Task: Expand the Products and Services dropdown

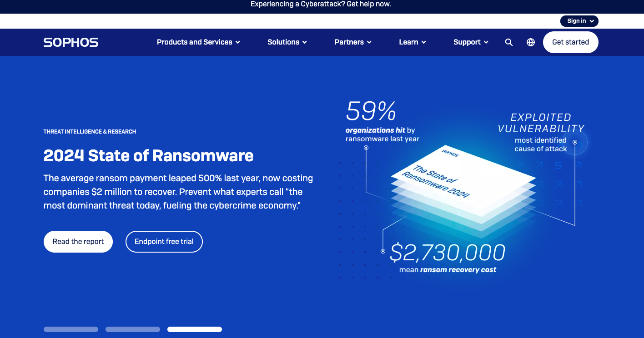Action: click(198, 42)
